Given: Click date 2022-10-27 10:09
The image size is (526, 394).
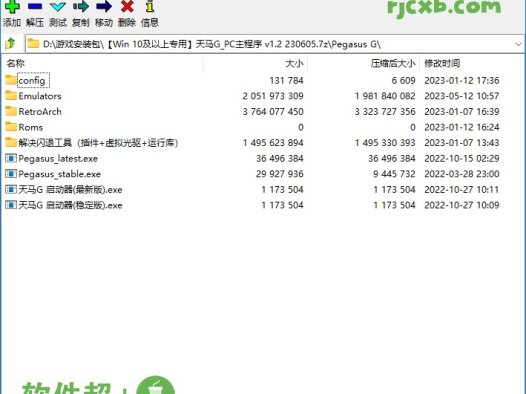Looking at the screenshot, I should (462, 205).
